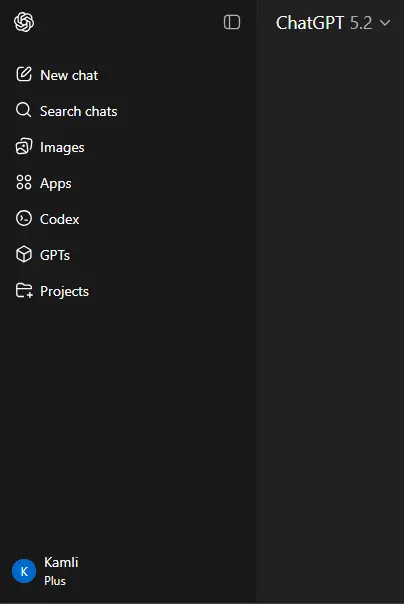Screen dimensions: 404x604
Task: Browse GPTs from the sidebar
Action: coord(55,255)
